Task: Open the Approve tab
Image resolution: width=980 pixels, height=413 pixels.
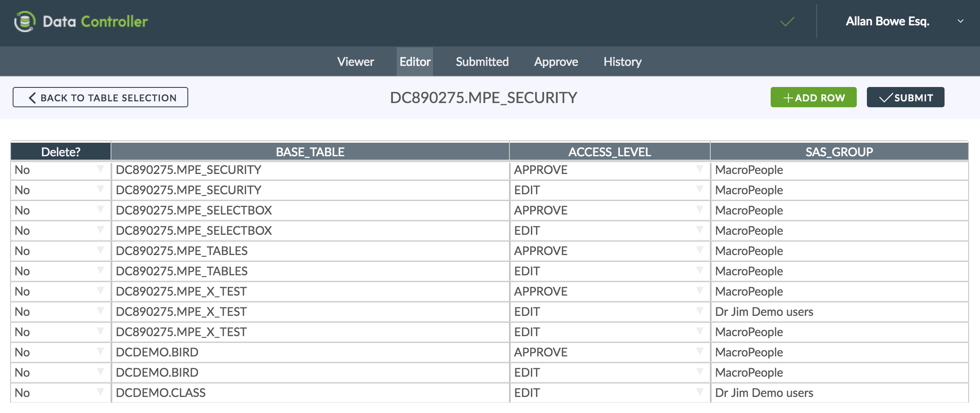Action: [556, 62]
